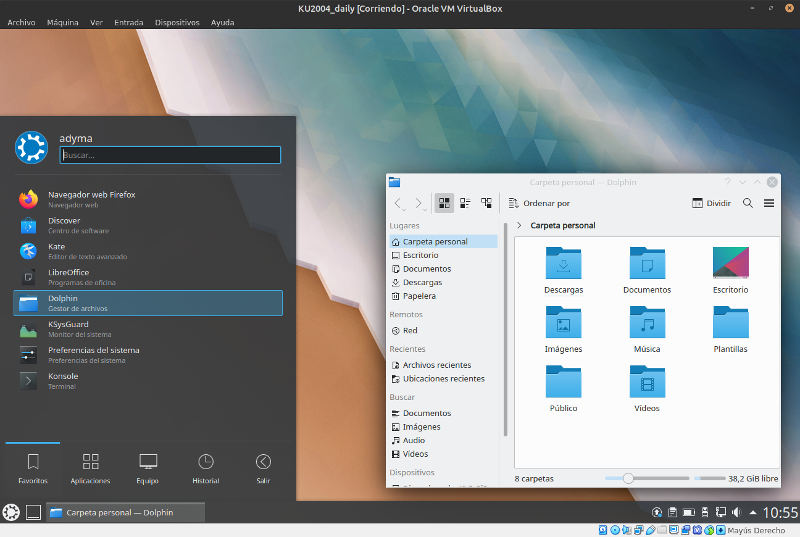
Task: Switch to Favoritos launcher tab
Action: tap(33, 469)
